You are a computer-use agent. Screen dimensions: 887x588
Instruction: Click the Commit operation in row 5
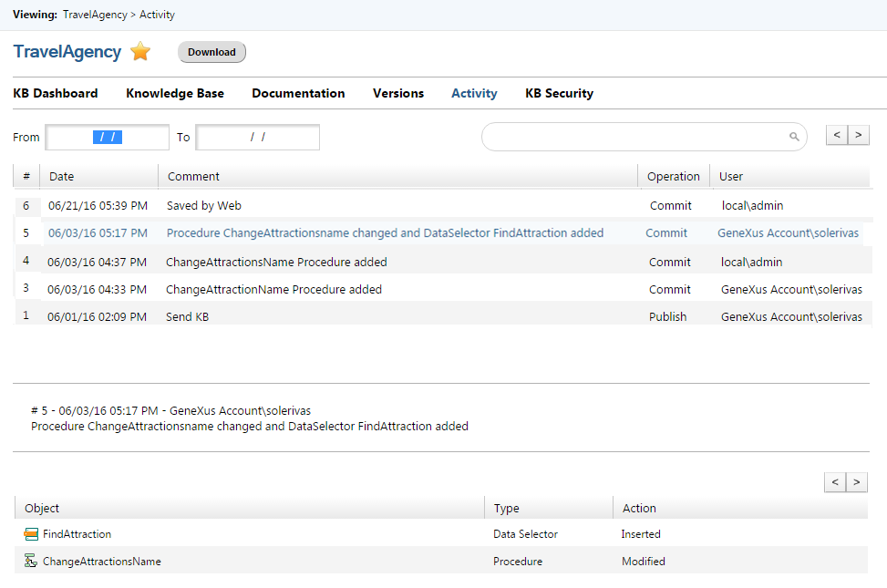click(666, 232)
